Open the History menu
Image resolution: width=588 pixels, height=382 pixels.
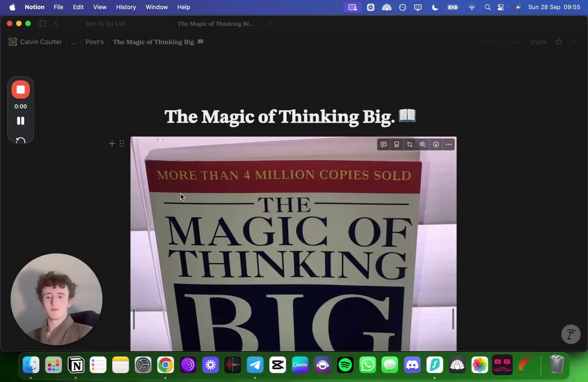[x=126, y=7]
